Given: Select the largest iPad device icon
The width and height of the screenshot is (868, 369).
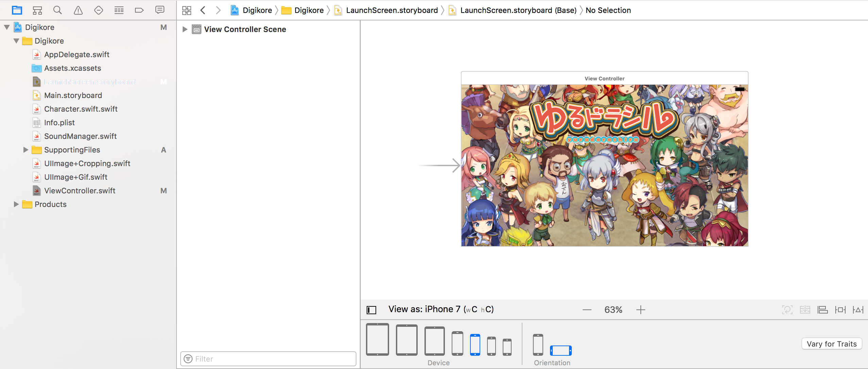Looking at the screenshot, I should point(378,339).
